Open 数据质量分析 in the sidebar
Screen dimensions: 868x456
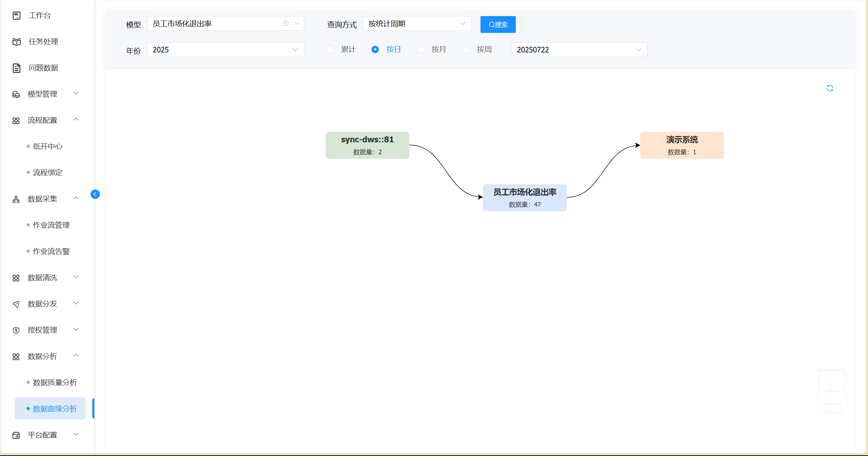[55, 383]
